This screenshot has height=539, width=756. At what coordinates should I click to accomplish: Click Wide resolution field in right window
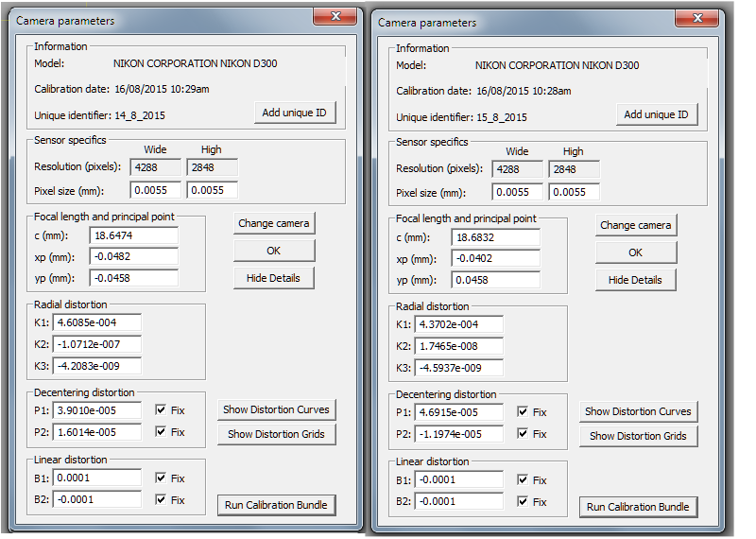(518, 169)
